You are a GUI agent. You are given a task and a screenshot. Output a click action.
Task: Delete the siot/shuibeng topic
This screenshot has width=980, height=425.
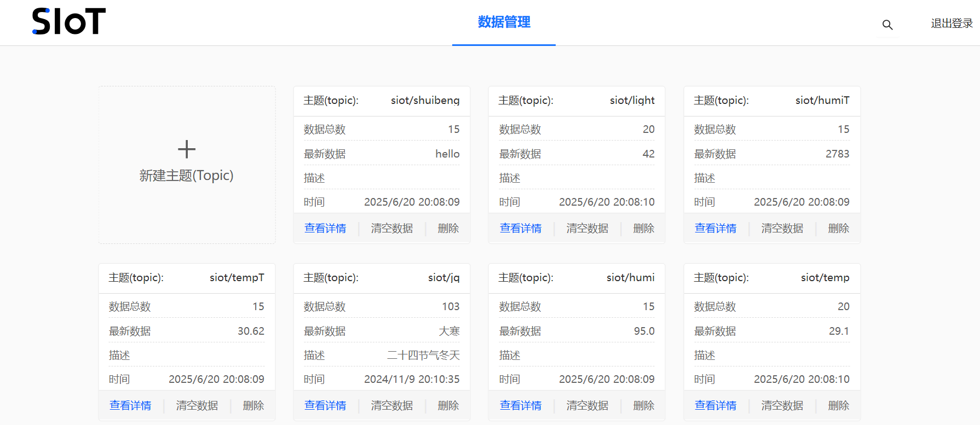tap(448, 228)
